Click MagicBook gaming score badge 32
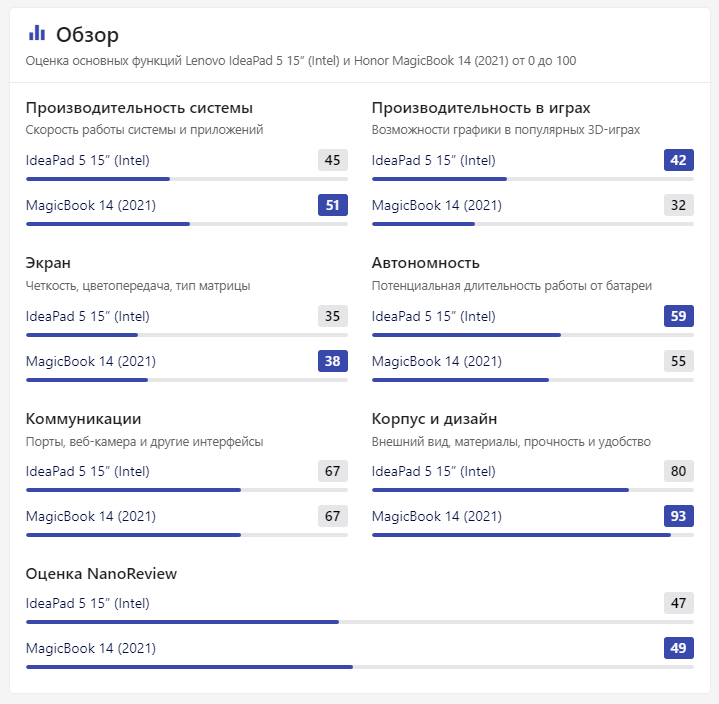Viewport: 719px width, 704px height. point(679,205)
